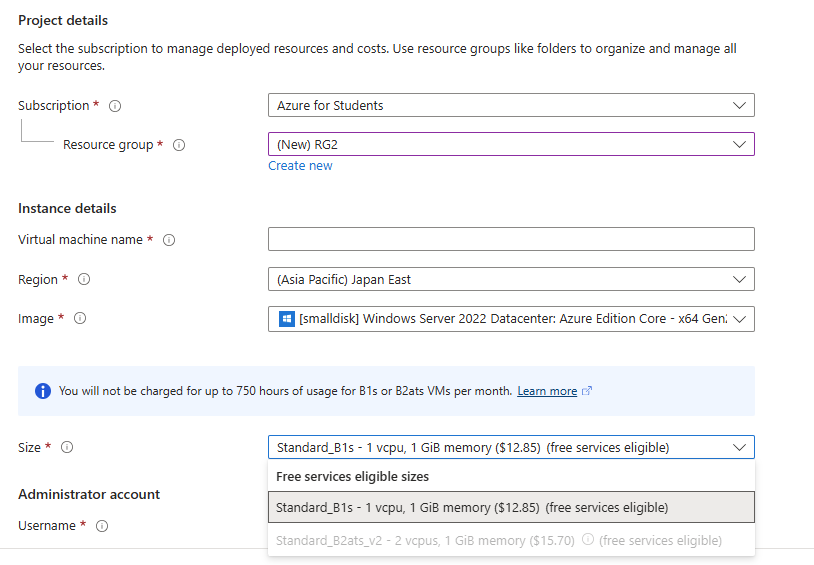Click info icon next to Virtual machine name
The width and height of the screenshot is (814, 565).
pyautogui.click(x=169, y=240)
